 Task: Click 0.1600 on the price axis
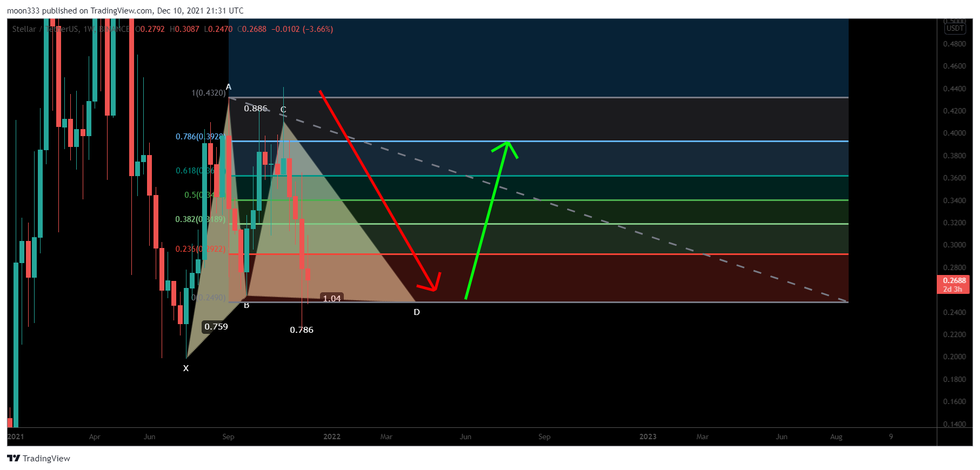(955, 402)
